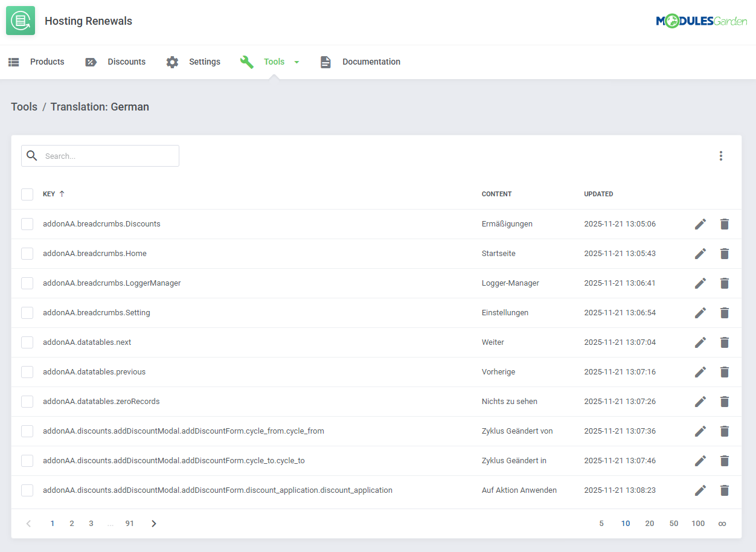Open the Tools dropdown chevron

296,61
